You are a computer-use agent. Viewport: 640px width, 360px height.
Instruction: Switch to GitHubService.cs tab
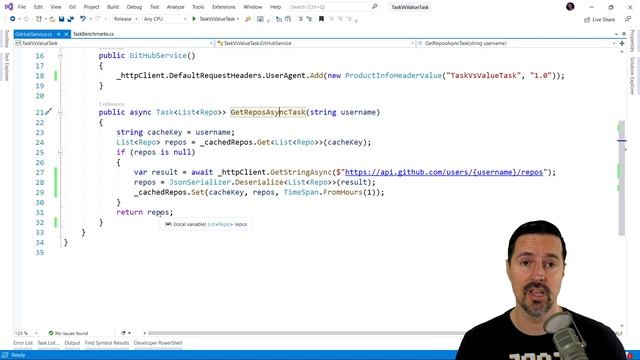coord(34,34)
